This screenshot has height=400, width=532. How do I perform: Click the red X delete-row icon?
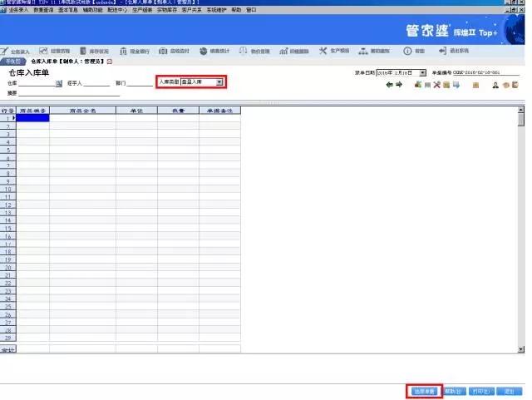pyautogui.click(x=436, y=85)
